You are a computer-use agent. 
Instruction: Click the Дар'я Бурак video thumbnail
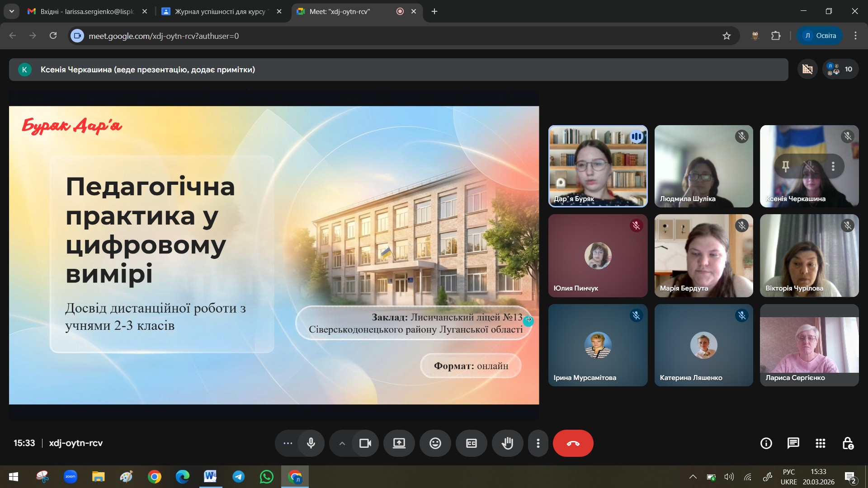click(598, 166)
